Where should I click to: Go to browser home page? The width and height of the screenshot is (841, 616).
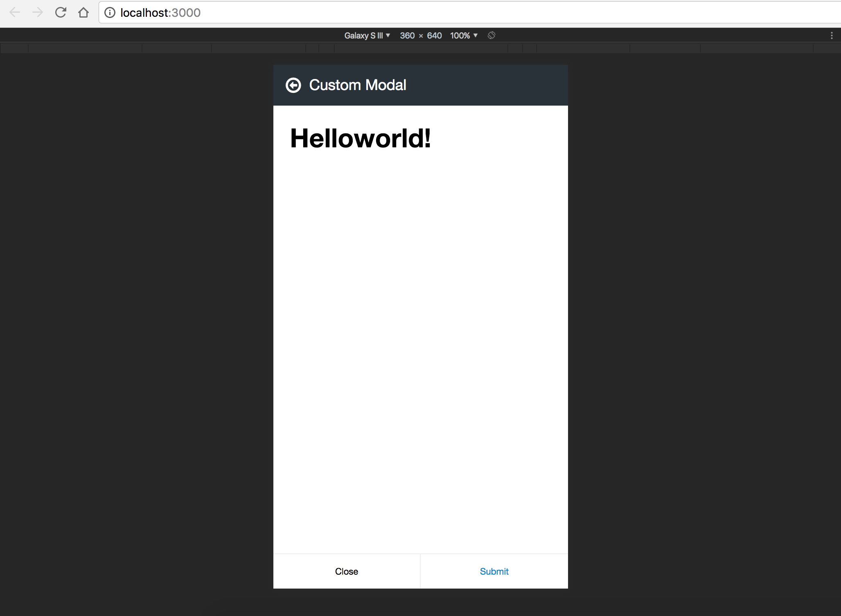point(83,13)
